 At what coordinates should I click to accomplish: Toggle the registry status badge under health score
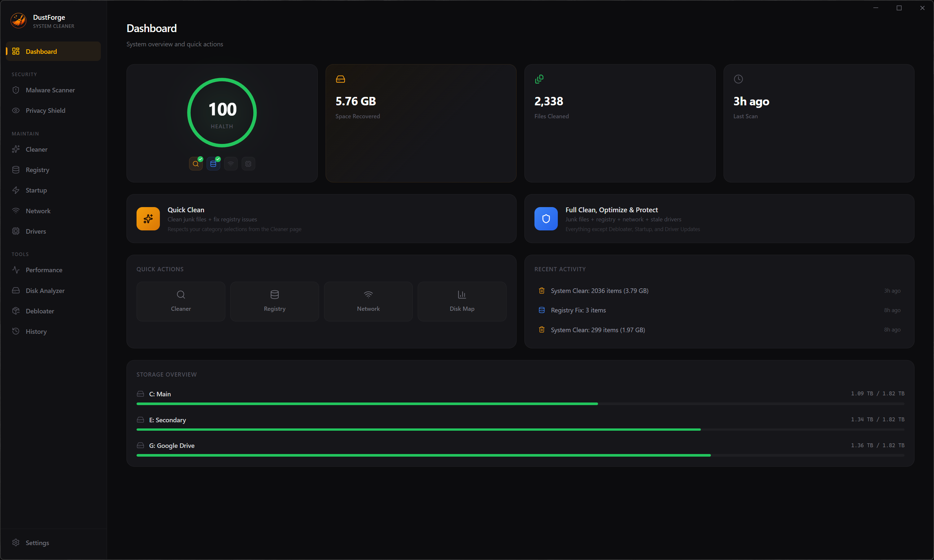pyautogui.click(x=213, y=163)
